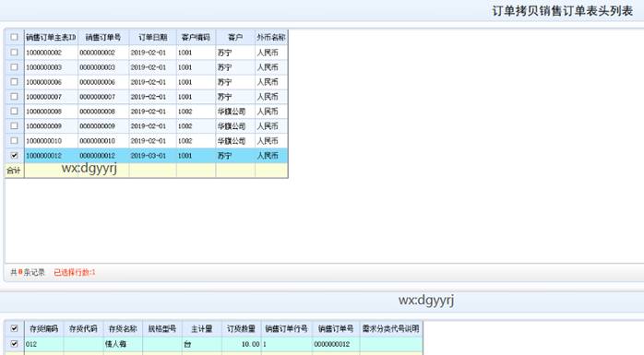This screenshot has height=355, width=644.
Task: Click the 存货编码 column header in detail table
Action: click(44, 329)
